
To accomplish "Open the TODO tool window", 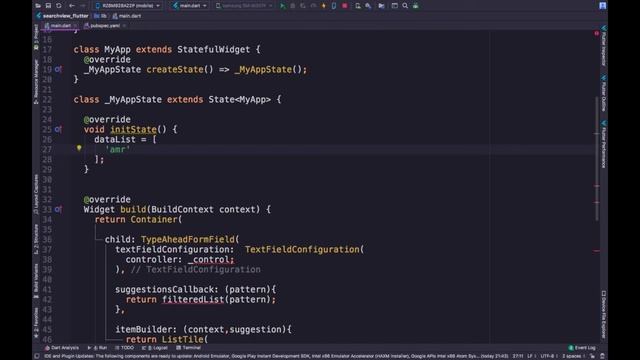I will [124, 348].
